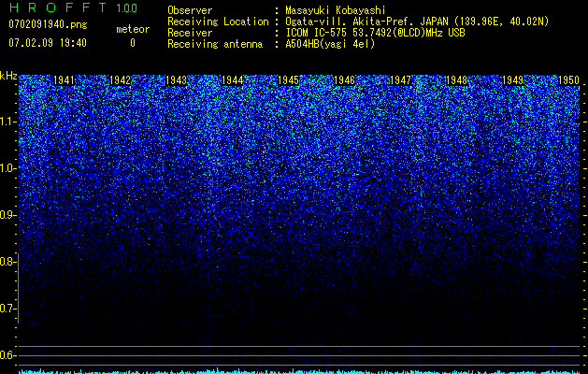Click the observer name Masayuki Kobayashi
This screenshot has width=588, height=374.
[336, 10]
